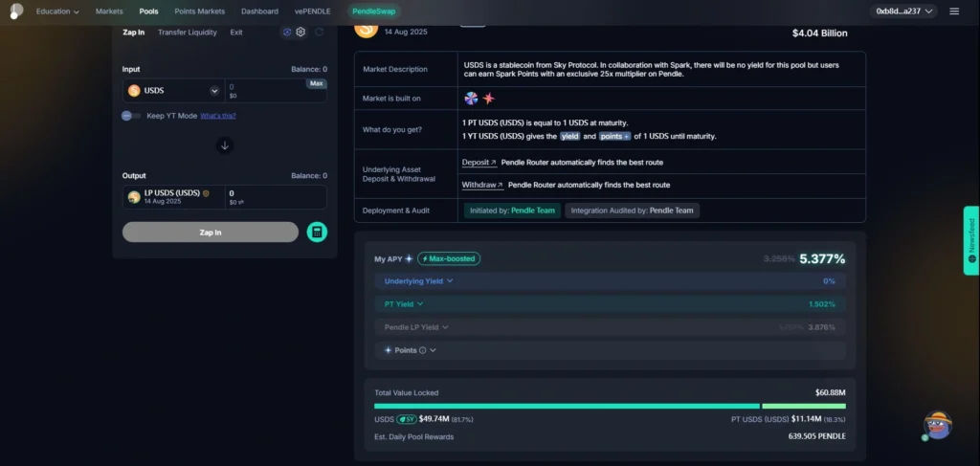
Task: Open PendleSwap from the navigation
Action: pyautogui.click(x=374, y=11)
